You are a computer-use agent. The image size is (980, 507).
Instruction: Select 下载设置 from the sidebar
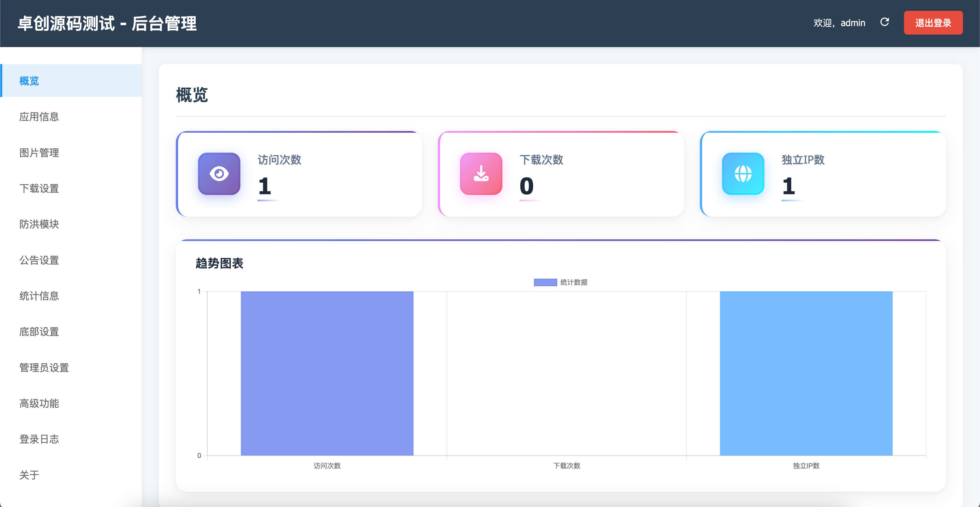pos(39,188)
